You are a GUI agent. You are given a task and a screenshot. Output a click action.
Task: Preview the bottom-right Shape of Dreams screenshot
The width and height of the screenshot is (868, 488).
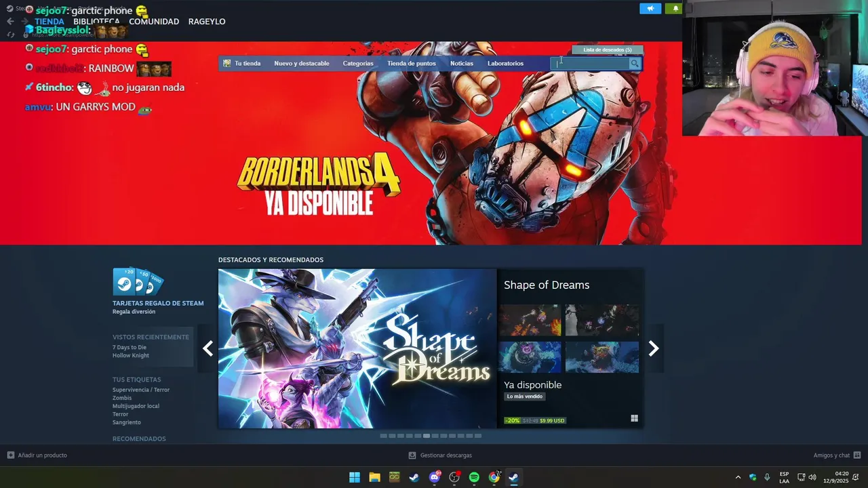tap(602, 357)
